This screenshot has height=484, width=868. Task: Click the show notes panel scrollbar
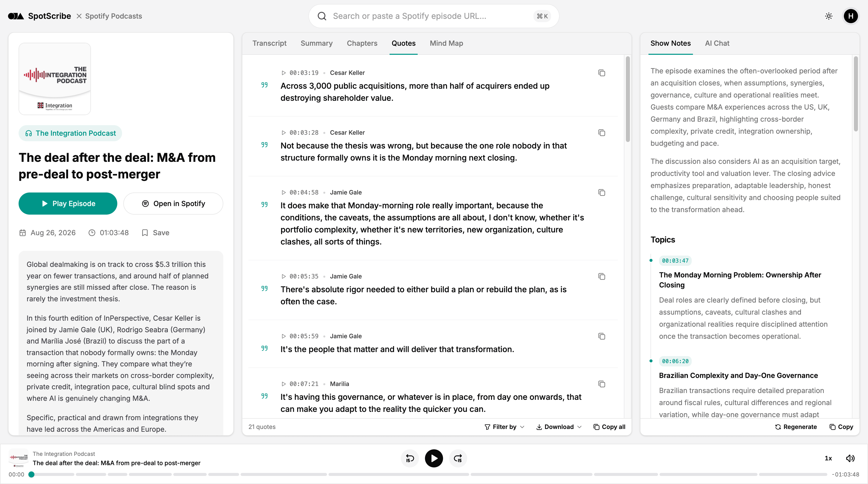click(855, 94)
